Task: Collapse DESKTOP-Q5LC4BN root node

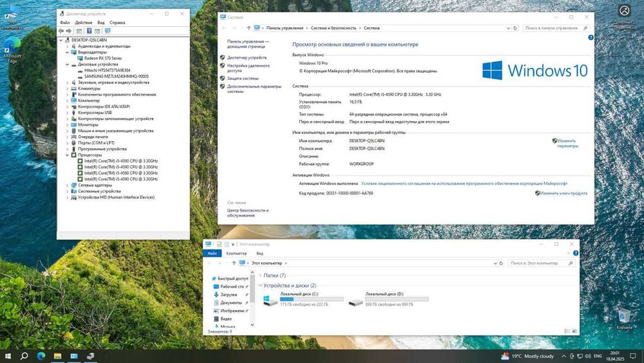Action: (61, 40)
